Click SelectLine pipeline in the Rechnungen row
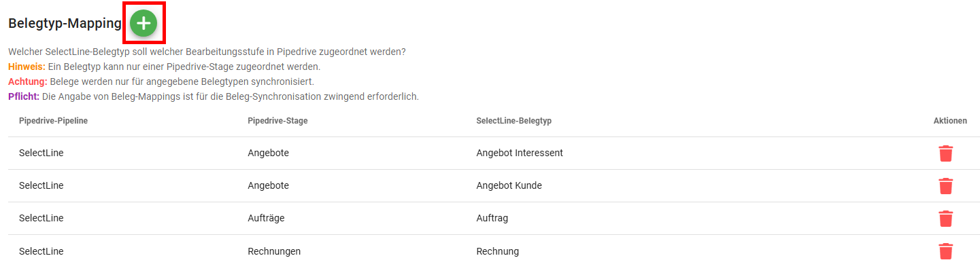The height and width of the screenshot is (275, 980). coord(41,251)
